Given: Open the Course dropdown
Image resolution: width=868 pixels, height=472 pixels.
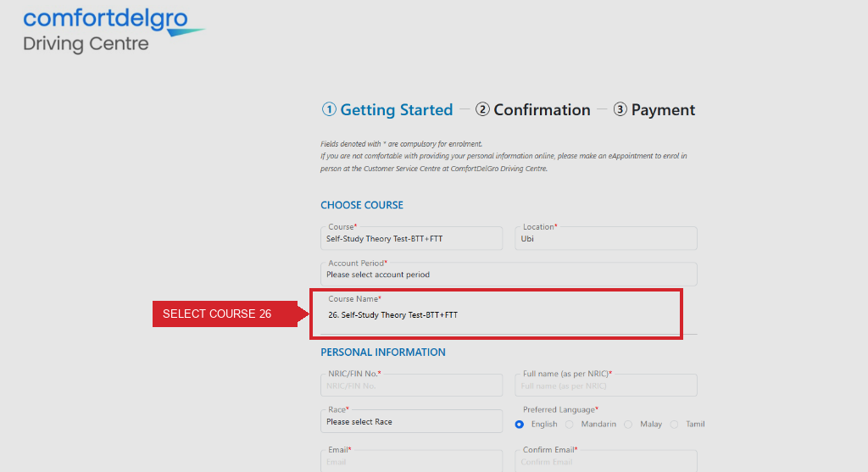Looking at the screenshot, I should 411,238.
